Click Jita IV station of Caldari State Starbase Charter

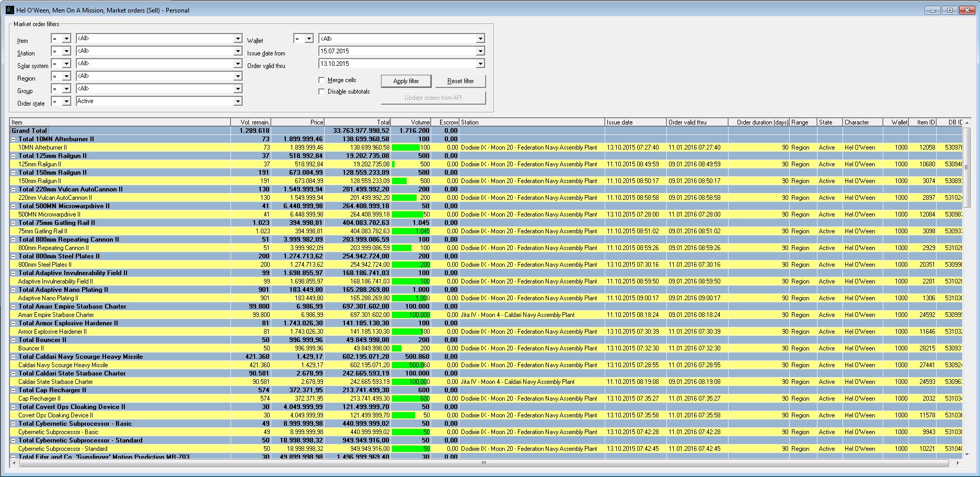point(517,382)
